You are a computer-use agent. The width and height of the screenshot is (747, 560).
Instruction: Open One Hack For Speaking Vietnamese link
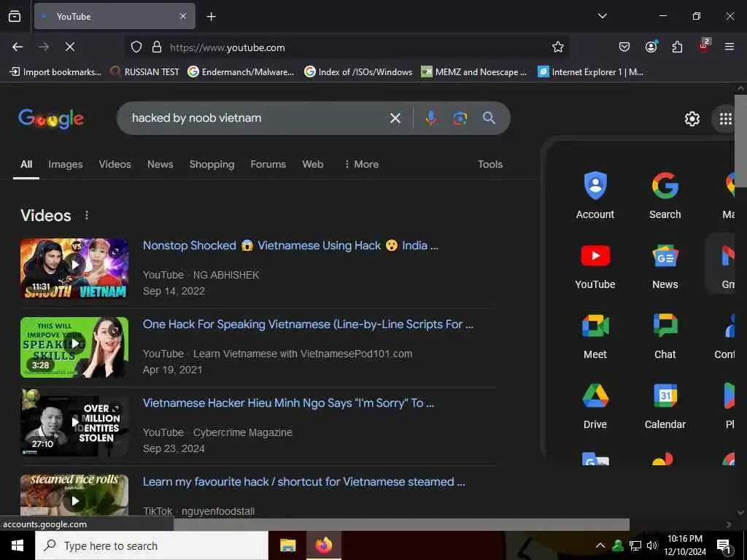(x=309, y=324)
